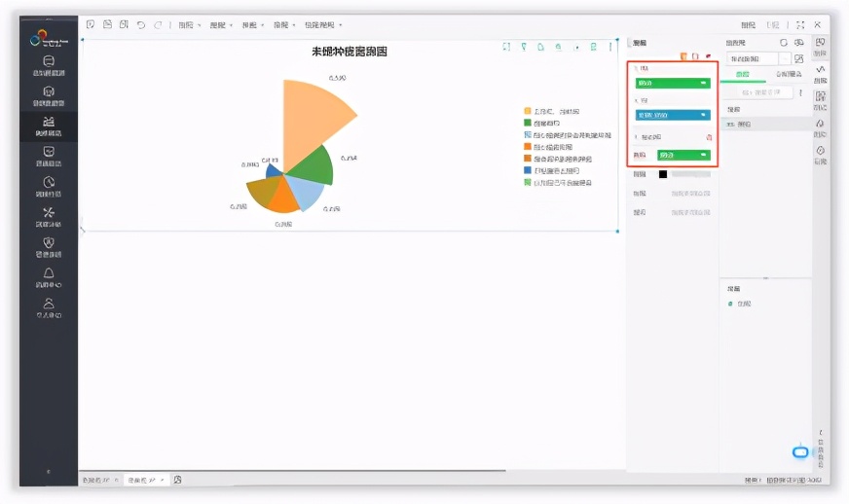Toggle fullscreen with the expand-arrows icon

(800, 25)
